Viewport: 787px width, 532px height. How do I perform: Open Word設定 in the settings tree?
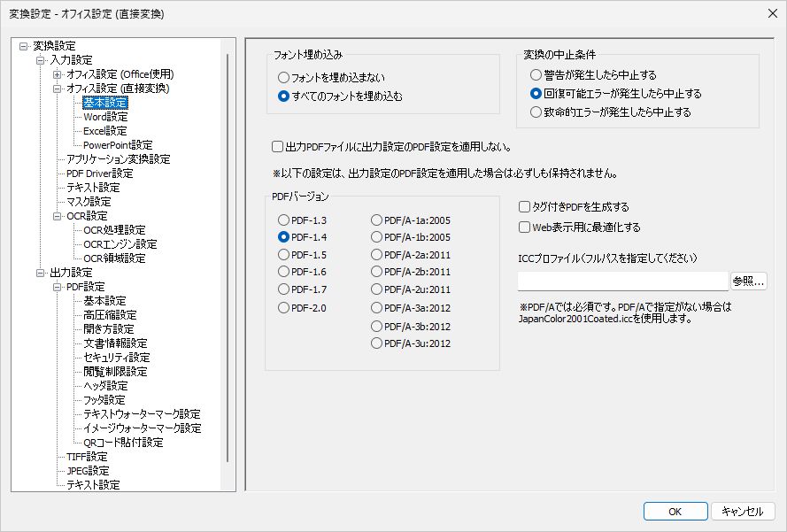[x=105, y=117]
